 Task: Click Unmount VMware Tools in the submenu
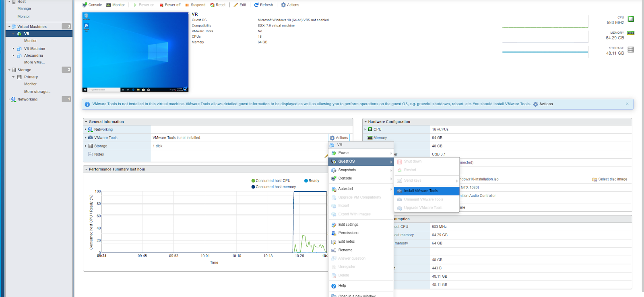coord(427,199)
